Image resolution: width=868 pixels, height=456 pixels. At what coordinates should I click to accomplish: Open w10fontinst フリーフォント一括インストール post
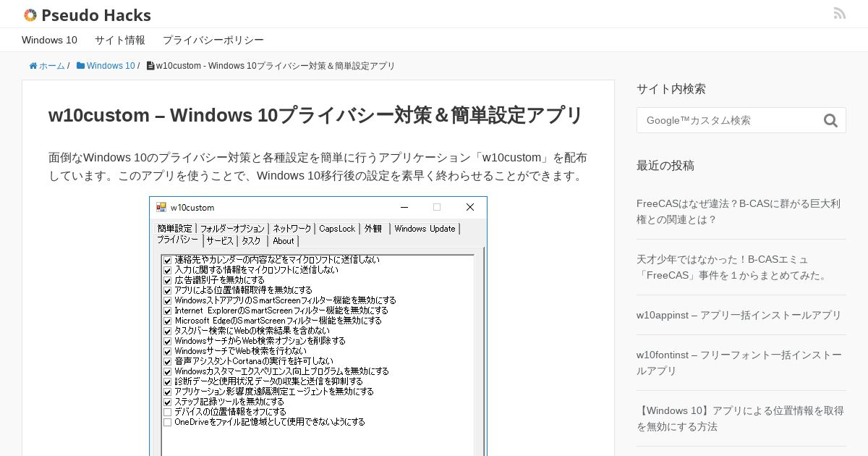coord(739,363)
